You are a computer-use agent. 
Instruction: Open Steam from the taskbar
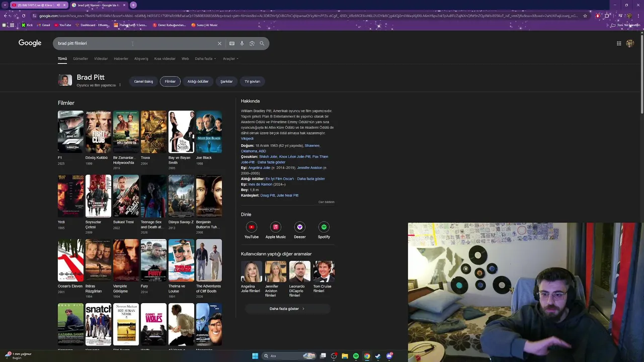click(378, 356)
